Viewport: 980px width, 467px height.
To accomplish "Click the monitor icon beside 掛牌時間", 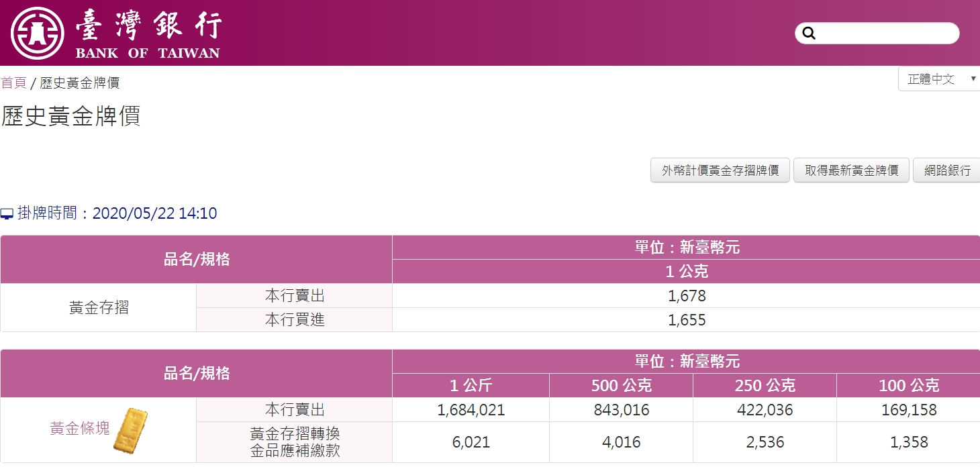I will click(x=7, y=214).
